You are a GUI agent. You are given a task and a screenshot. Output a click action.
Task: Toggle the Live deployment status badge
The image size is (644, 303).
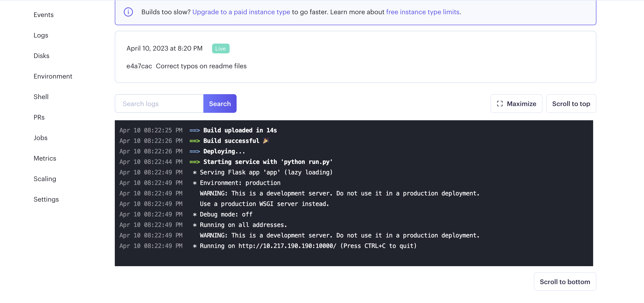coord(220,48)
